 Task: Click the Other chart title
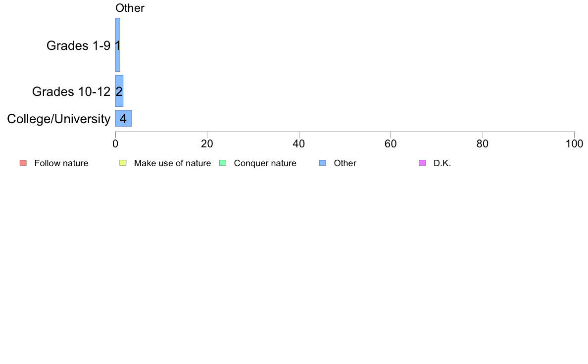coord(130,8)
